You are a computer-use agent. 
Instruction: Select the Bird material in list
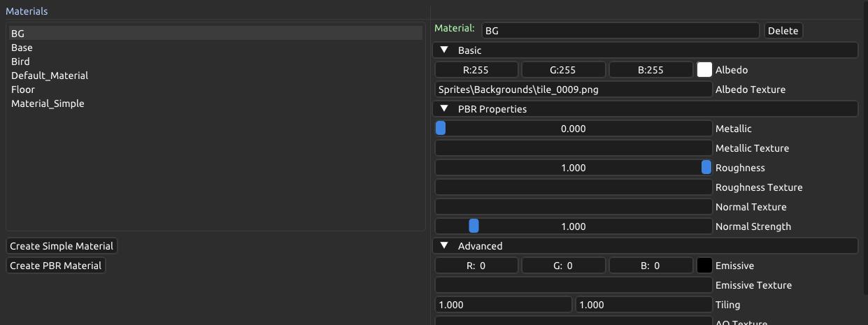click(x=20, y=62)
